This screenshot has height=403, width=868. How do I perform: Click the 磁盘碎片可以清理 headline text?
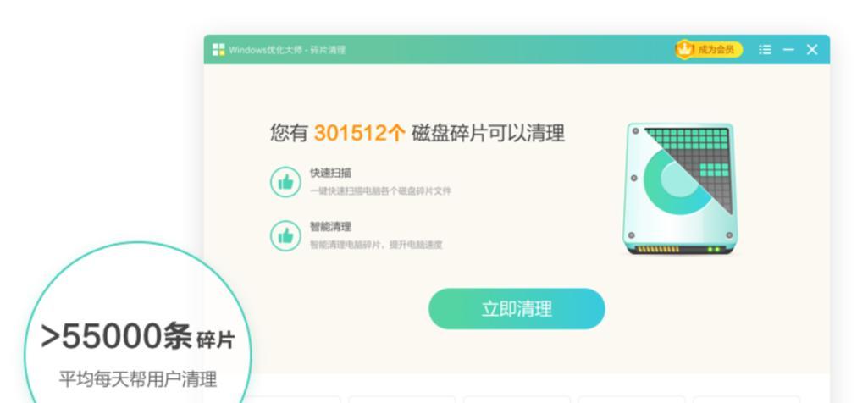[489, 134]
